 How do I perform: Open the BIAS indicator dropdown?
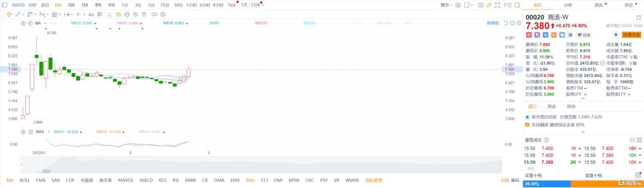(x=49, y=132)
